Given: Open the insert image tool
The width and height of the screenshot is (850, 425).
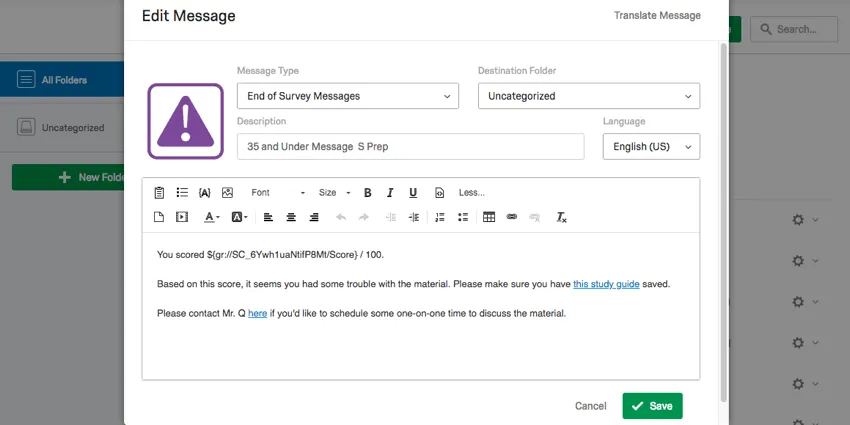Looking at the screenshot, I should pos(227,193).
